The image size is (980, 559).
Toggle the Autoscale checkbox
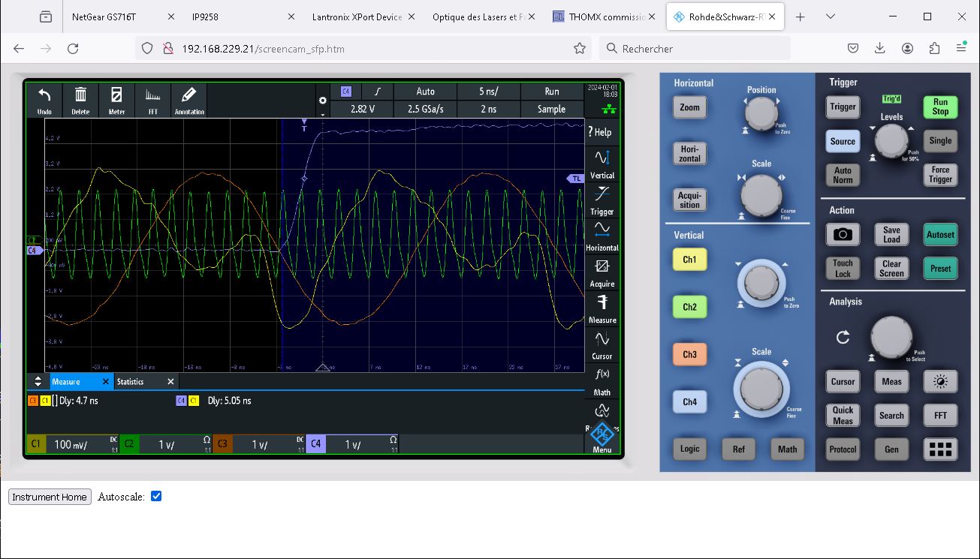(156, 496)
